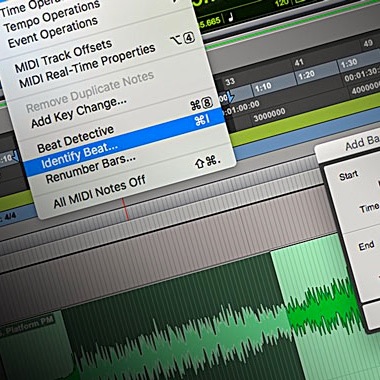Screen dimensions: 380x380
Task: Click the 4/4 meter marker
Action: [x=9, y=217]
